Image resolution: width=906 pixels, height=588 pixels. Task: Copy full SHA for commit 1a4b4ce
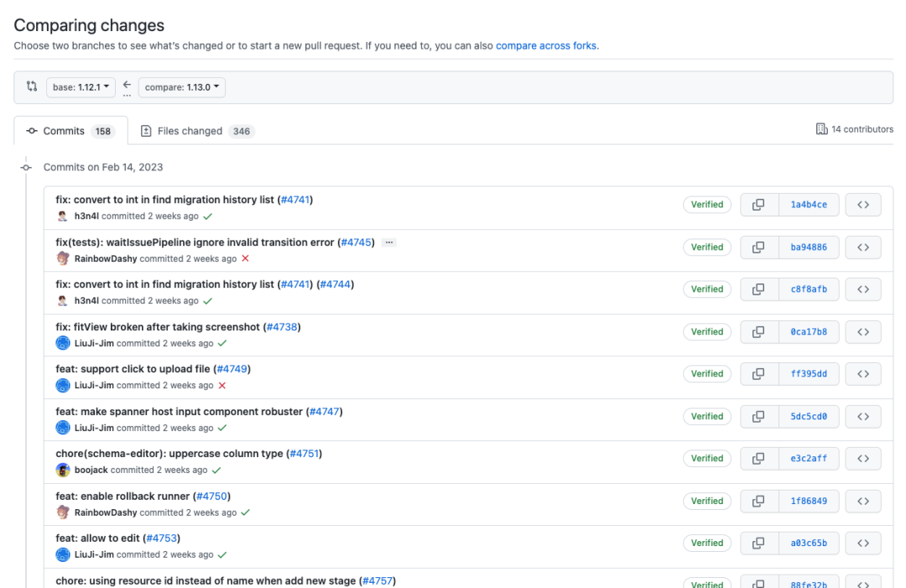(758, 205)
